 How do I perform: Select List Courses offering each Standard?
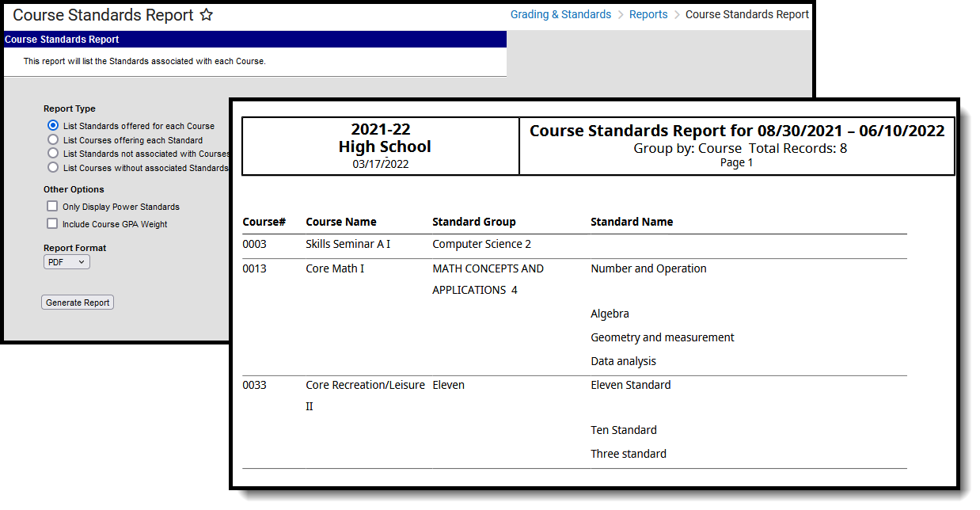tap(53, 139)
